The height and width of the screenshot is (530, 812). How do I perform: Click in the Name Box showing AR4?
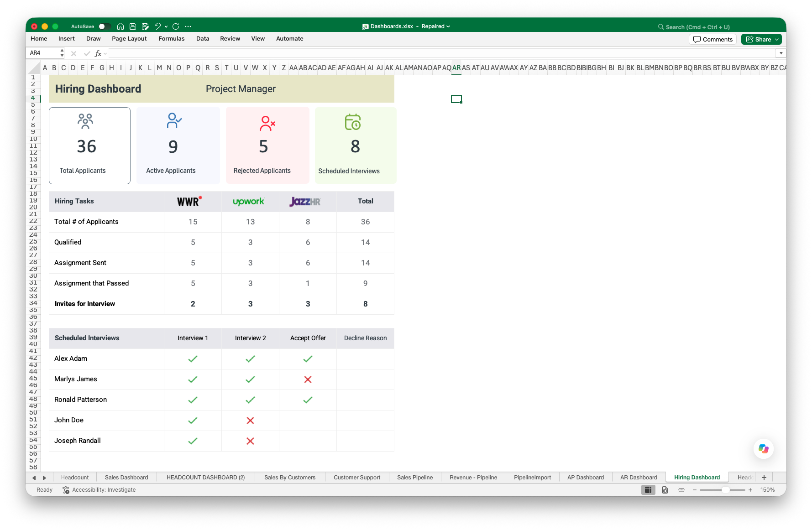42,53
